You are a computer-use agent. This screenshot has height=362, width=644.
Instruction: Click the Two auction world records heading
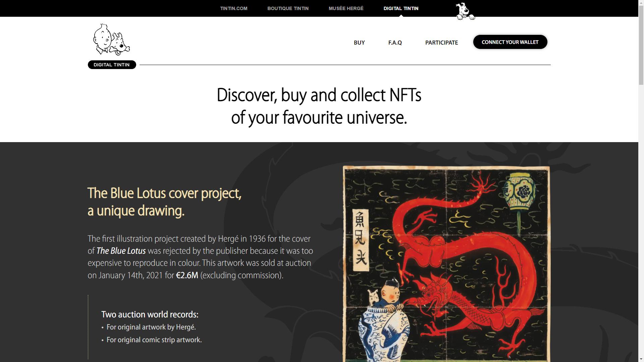pos(150,314)
